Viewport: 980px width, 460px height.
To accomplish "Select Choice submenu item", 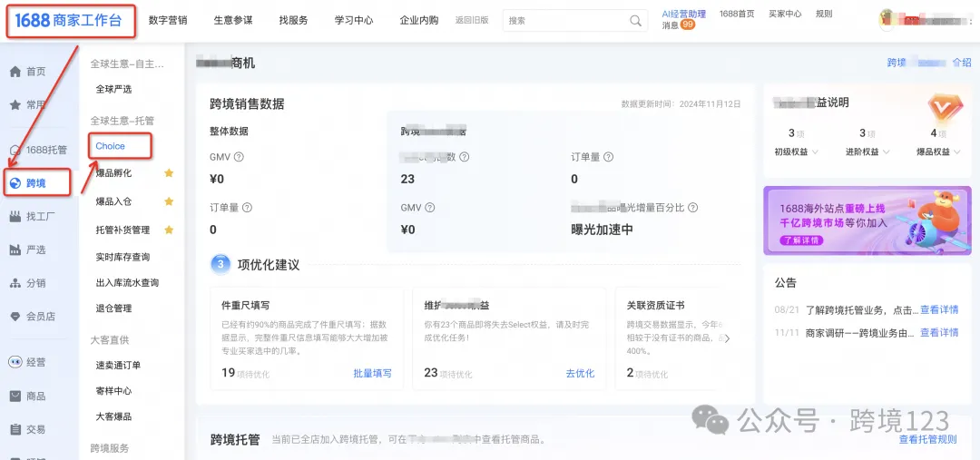I will pos(110,146).
